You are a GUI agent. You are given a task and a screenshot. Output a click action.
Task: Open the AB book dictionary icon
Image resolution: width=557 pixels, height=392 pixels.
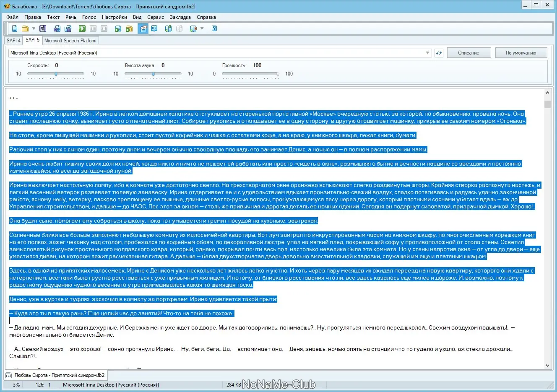(154, 29)
